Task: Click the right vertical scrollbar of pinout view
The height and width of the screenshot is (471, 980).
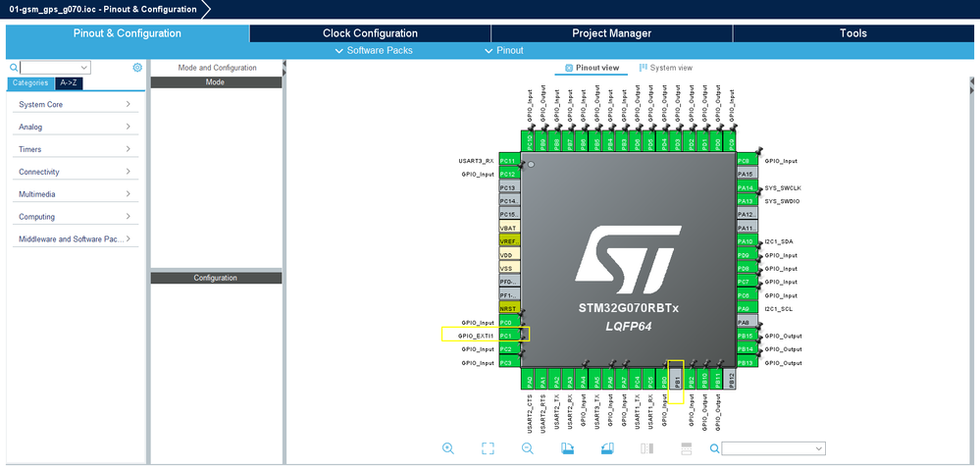Action: click(x=972, y=269)
